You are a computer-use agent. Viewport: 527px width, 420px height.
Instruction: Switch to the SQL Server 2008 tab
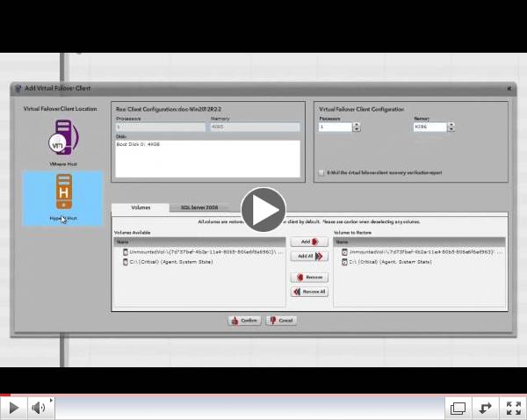coord(199,207)
